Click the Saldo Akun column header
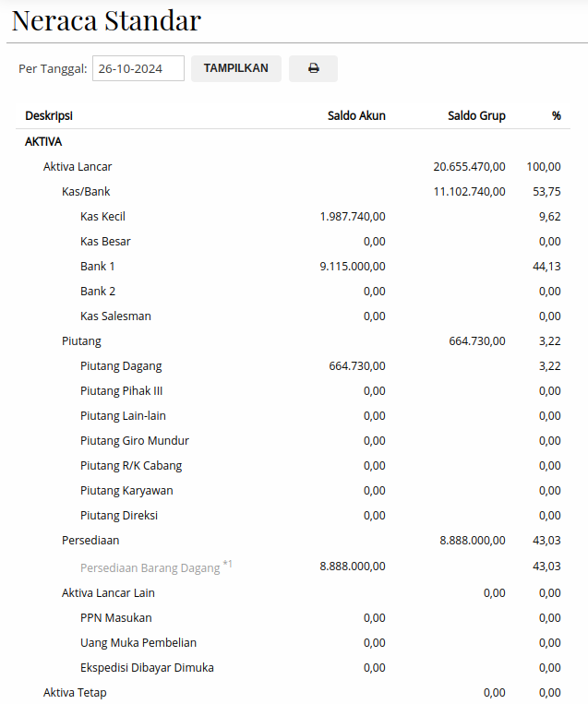Screen dimensions: 588x704 (356, 116)
